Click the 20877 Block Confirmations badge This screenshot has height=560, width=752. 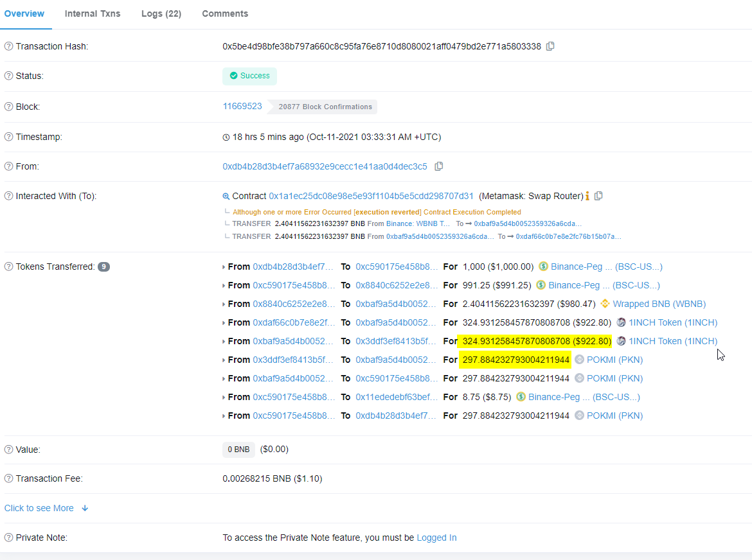[323, 107]
